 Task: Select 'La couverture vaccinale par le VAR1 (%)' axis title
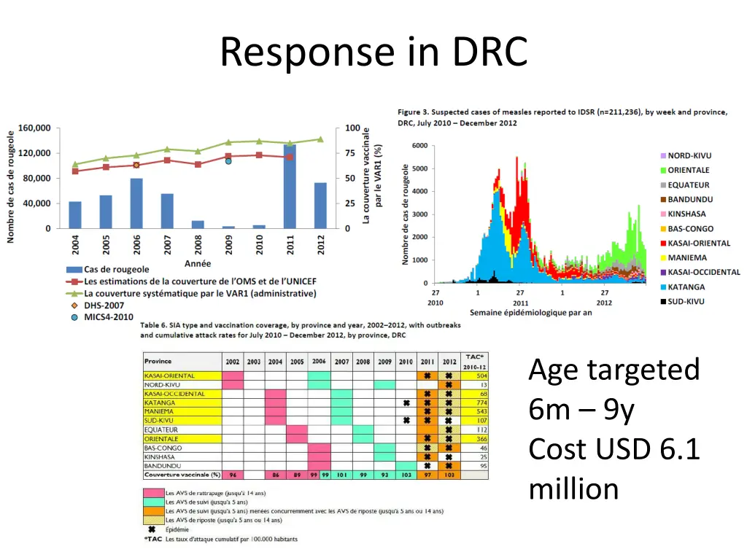click(371, 176)
